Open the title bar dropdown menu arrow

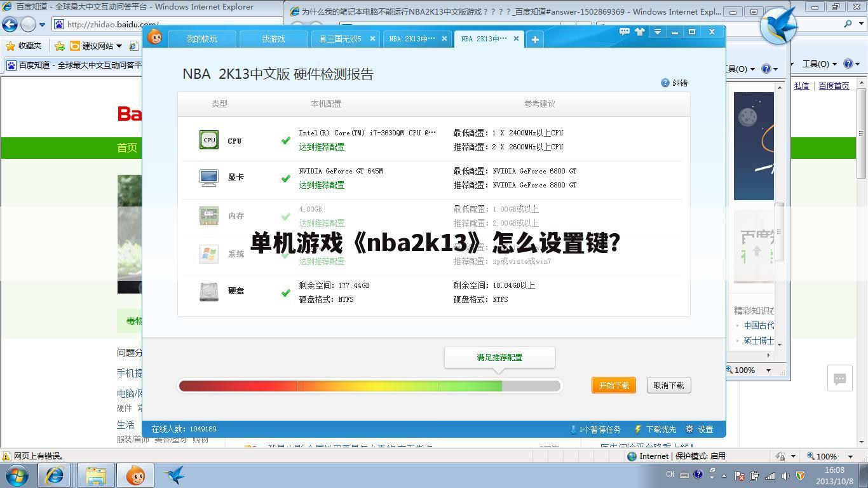[x=657, y=32]
